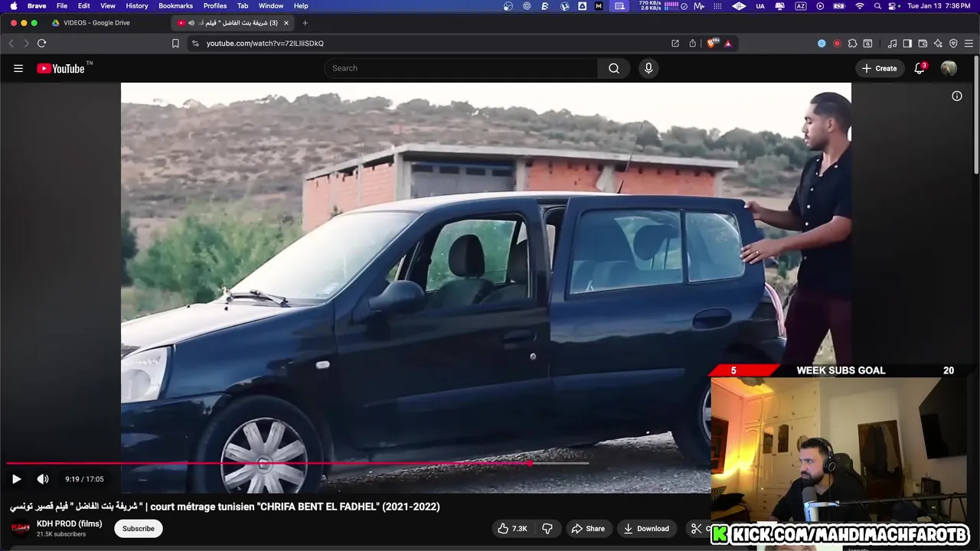Focus the YouTube Search field
The width and height of the screenshot is (980, 551).
tap(461, 68)
